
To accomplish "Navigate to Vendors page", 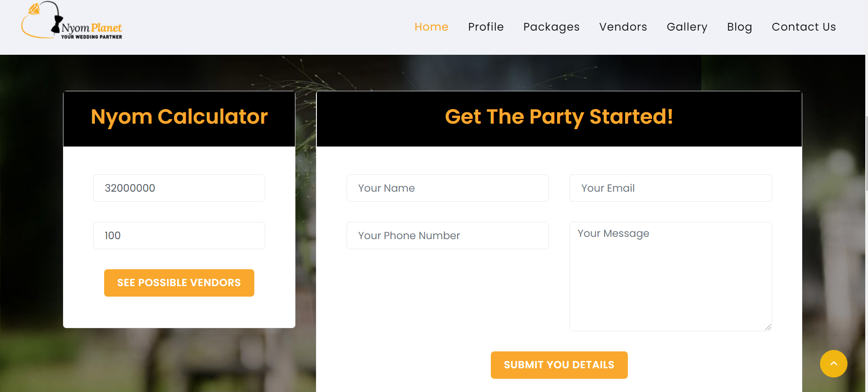I will [x=623, y=27].
